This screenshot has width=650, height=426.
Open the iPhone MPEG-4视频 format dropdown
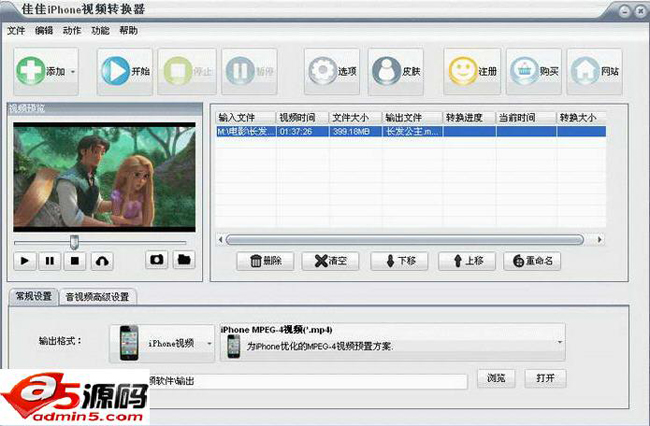click(392, 342)
